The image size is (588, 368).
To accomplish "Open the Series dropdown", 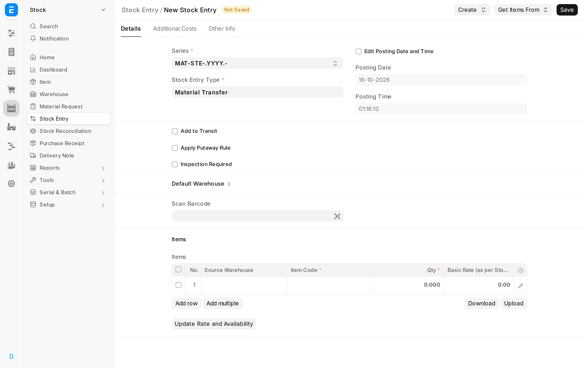I will click(257, 63).
